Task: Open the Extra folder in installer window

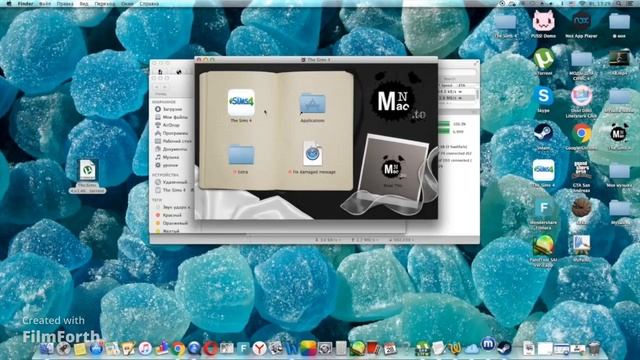Action: click(241, 155)
